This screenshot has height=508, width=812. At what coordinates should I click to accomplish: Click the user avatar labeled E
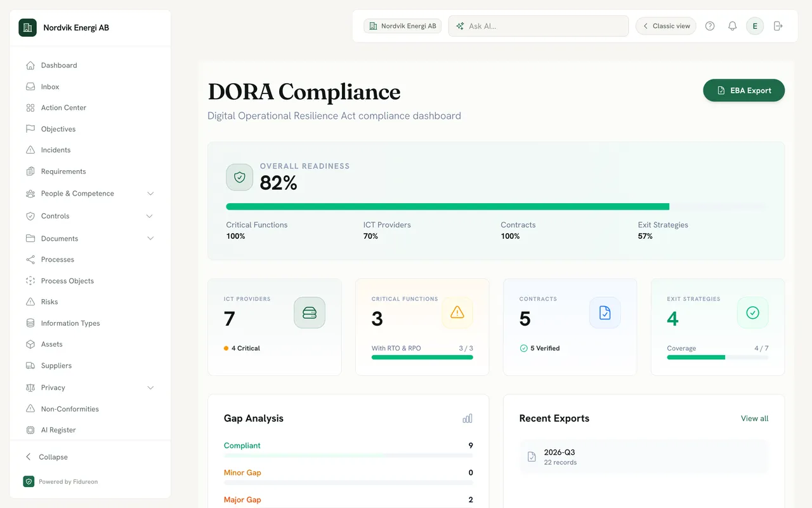pyautogui.click(x=755, y=26)
